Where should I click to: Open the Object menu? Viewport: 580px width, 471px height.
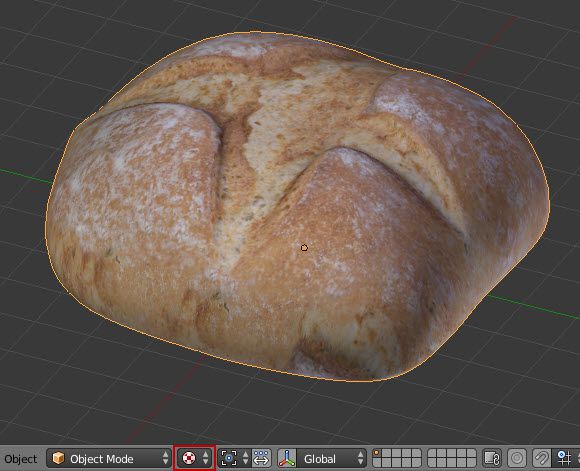coord(21,459)
